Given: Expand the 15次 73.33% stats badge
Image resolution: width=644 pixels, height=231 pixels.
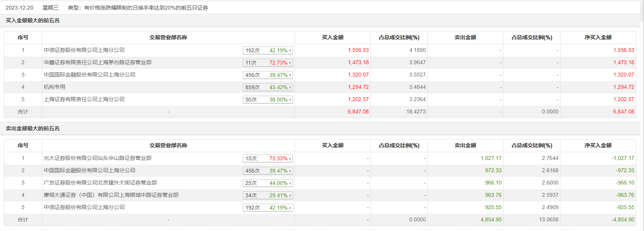Looking at the screenshot, I should point(268,158).
